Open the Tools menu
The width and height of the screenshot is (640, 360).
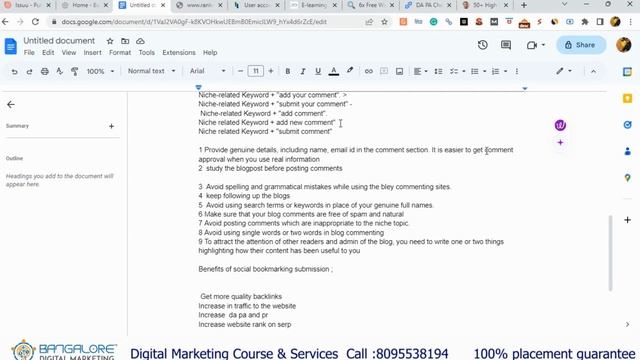click(x=146, y=53)
